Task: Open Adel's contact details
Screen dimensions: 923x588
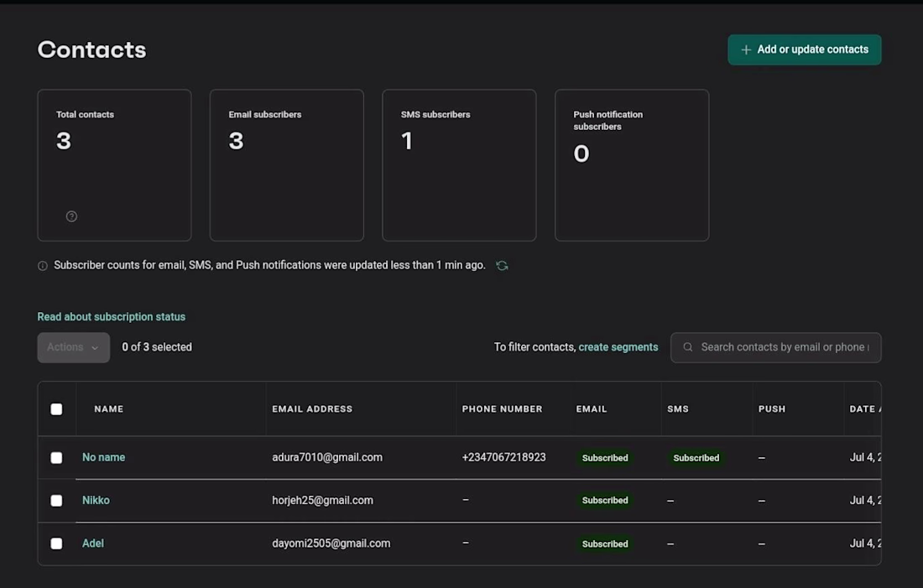Action: (x=93, y=544)
